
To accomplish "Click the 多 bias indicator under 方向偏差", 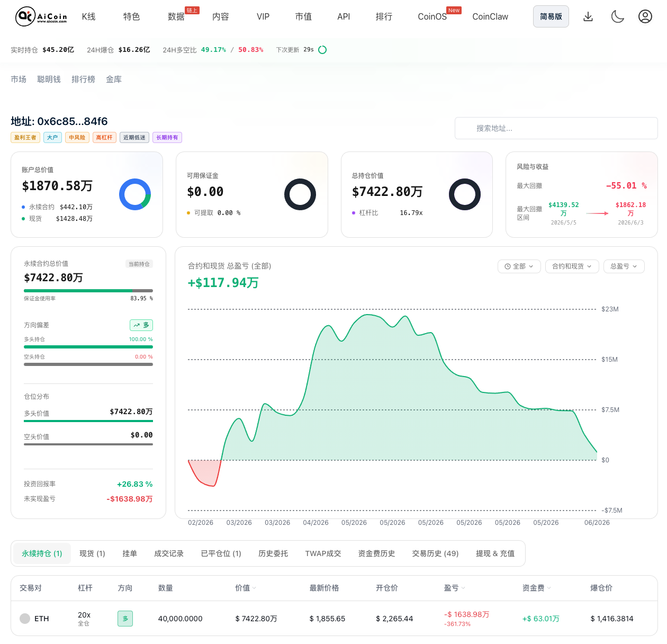I will (x=141, y=325).
